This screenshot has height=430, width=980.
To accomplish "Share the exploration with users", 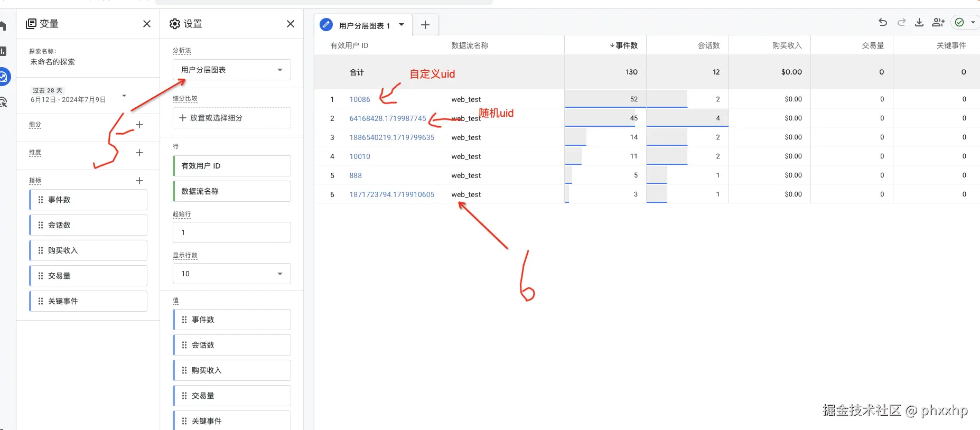I will [x=938, y=22].
